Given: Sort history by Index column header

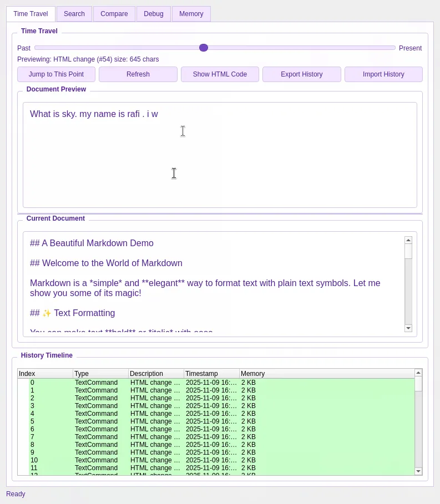Looking at the screenshot, I should click(45, 374).
